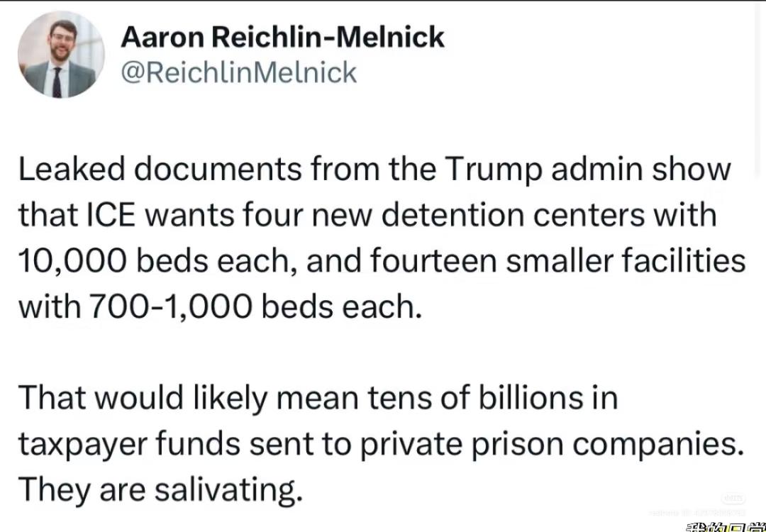Click the phrase "They are salivating."
This screenshot has height=532, width=766.
160,489
